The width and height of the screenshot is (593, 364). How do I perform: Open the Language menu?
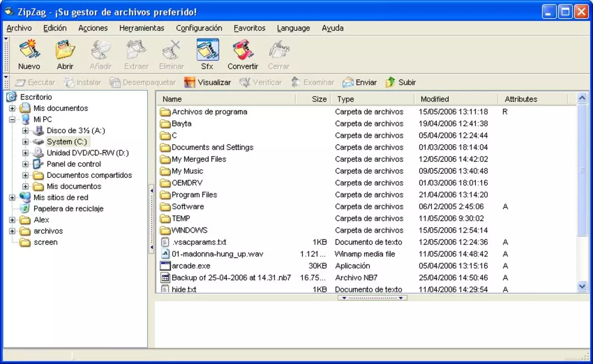(293, 28)
